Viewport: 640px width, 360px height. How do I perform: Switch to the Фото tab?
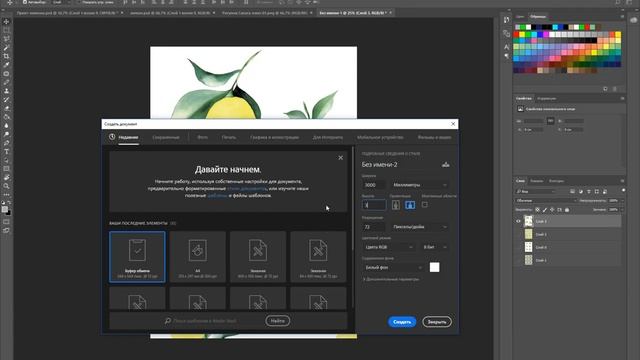pyautogui.click(x=202, y=138)
